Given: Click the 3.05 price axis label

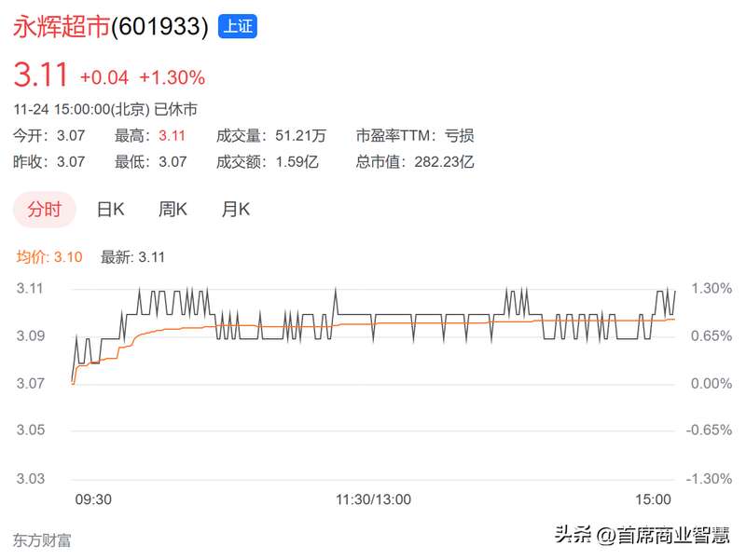Looking at the screenshot, I should point(30,430).
